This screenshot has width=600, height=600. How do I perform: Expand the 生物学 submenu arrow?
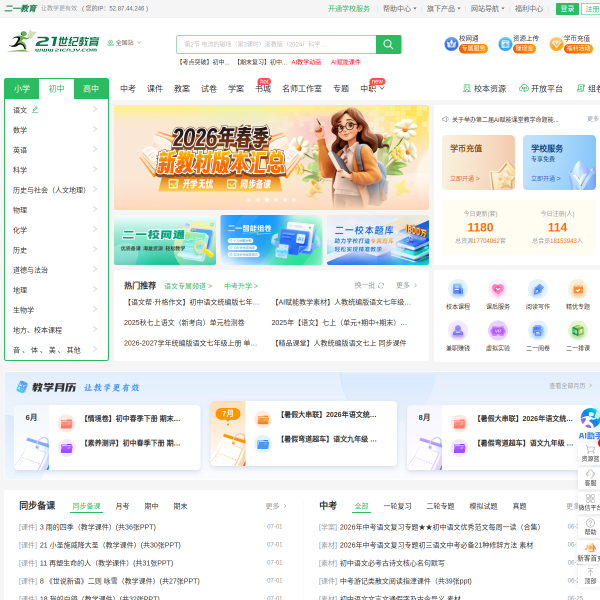click(x=95, y=309)
